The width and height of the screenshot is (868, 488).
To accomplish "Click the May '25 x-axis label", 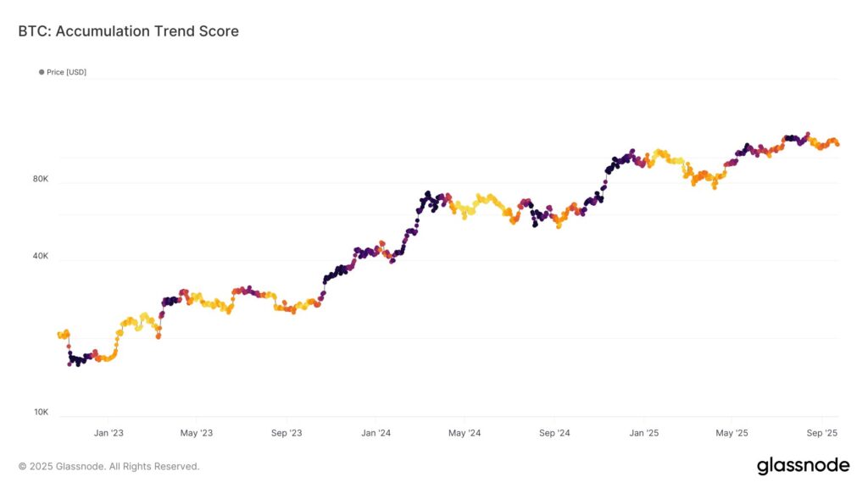I will point(732,433).
